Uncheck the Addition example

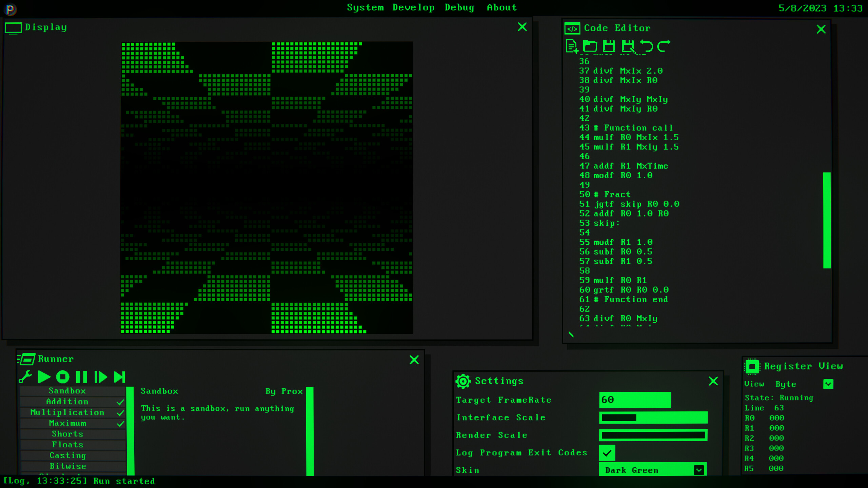click(x=120, y=402)
